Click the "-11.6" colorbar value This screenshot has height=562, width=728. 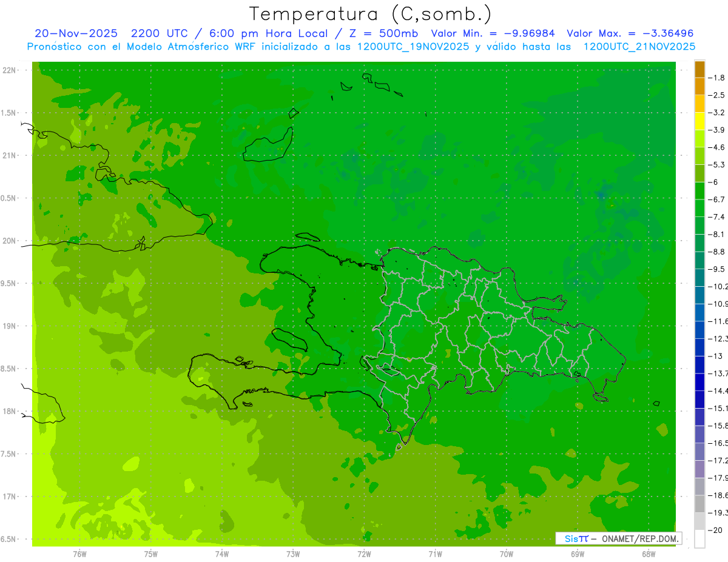click(718, 321)
